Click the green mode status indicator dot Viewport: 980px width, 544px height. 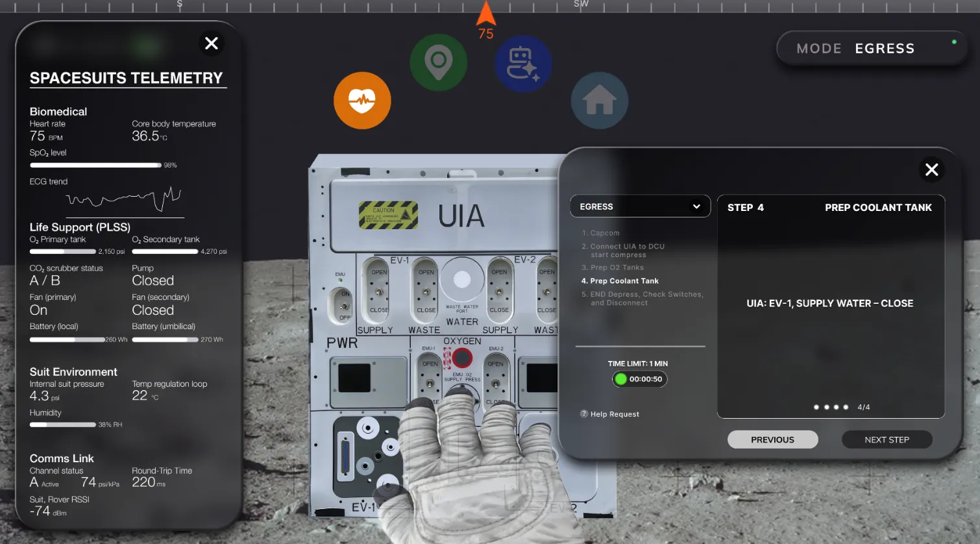click(954, 42)
